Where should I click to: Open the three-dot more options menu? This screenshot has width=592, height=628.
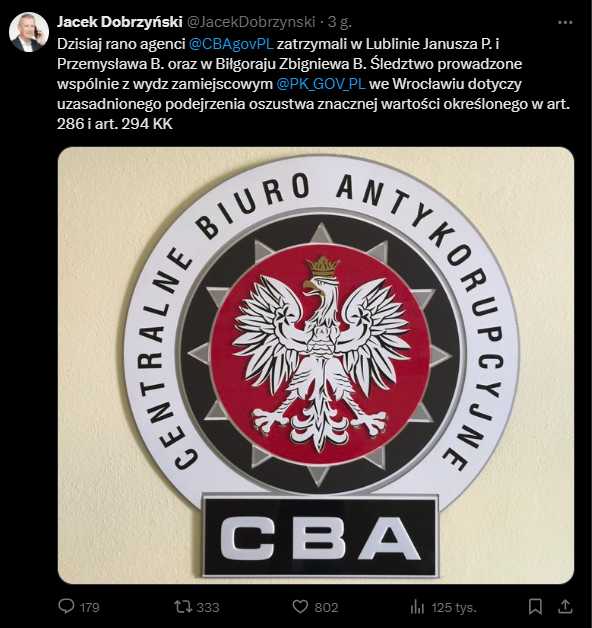click(x=565, y=22)
